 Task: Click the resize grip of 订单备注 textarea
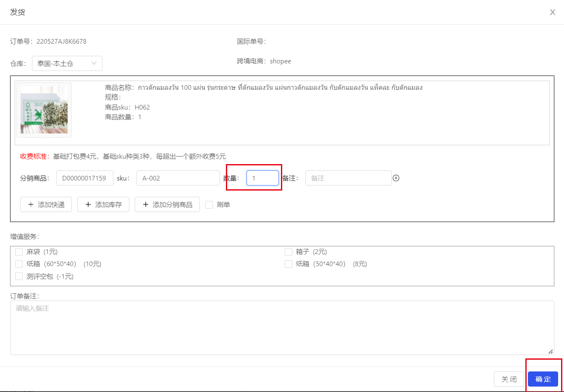tap(551, 351)
